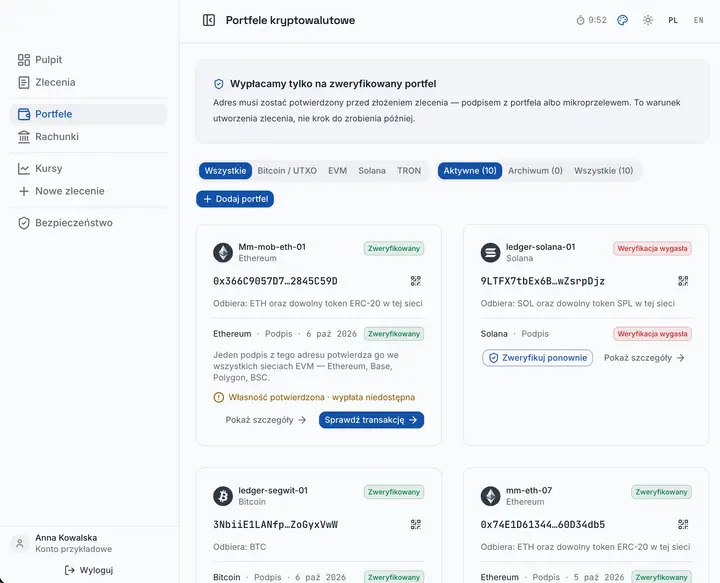Click Weryfikacja wygasła badge atop ledger-solana-01
Screen dimensions: 720x583
(x=652, y=248)
